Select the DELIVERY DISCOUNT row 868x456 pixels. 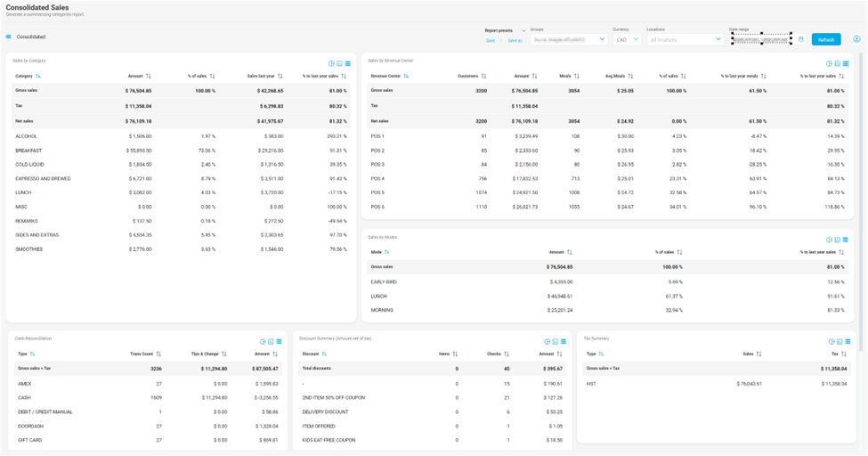[x=433, y=411]
